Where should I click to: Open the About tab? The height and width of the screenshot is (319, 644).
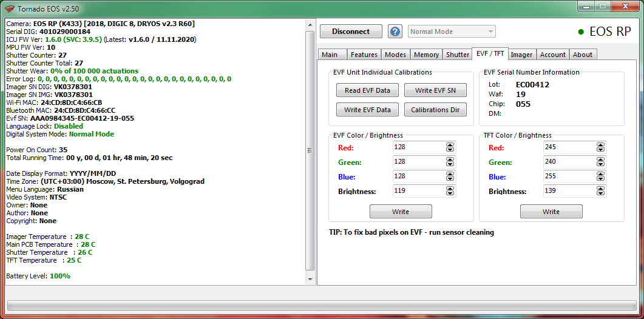[583, 55]
